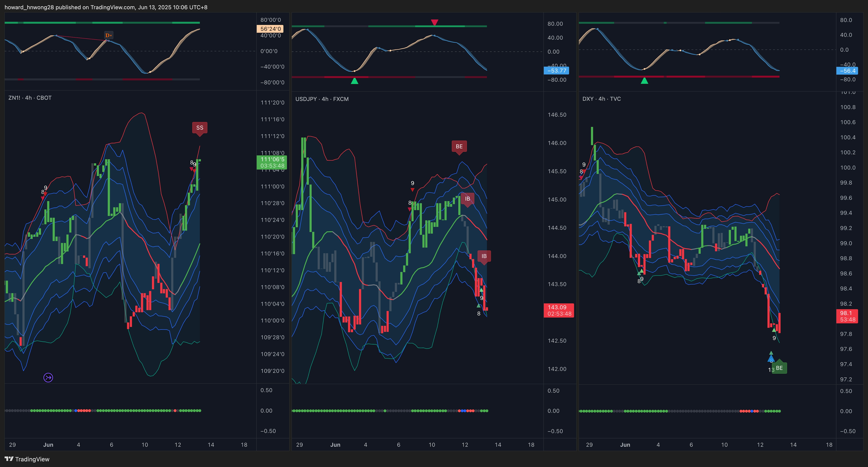Click the blue -53.77 oscillator value label
This screenshot has width=868, height=467.
[556, 71]
